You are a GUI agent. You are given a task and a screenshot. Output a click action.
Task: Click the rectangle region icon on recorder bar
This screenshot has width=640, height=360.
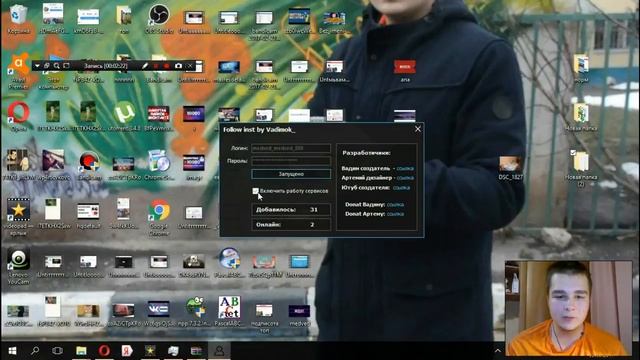click(67, 66)
